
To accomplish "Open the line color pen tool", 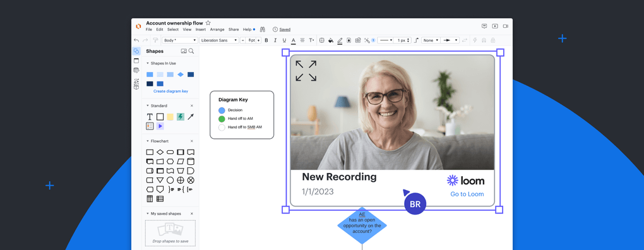I will [x=340, y=40].
